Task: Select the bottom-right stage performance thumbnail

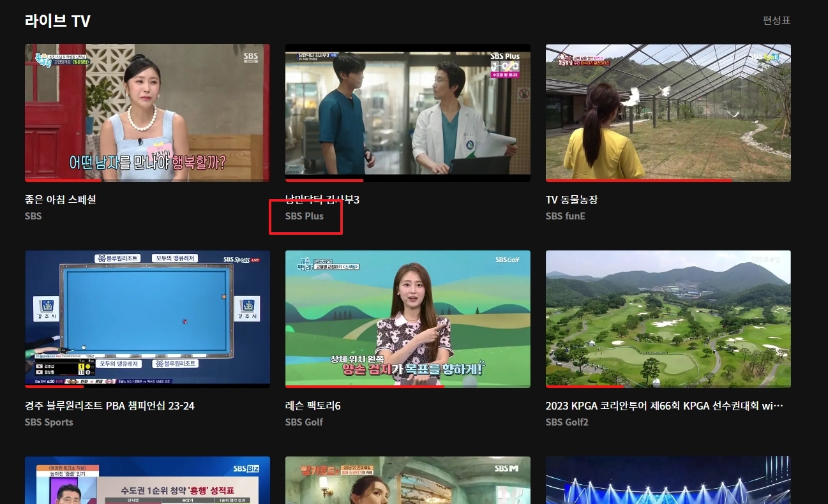Action: tap(668, 485)
